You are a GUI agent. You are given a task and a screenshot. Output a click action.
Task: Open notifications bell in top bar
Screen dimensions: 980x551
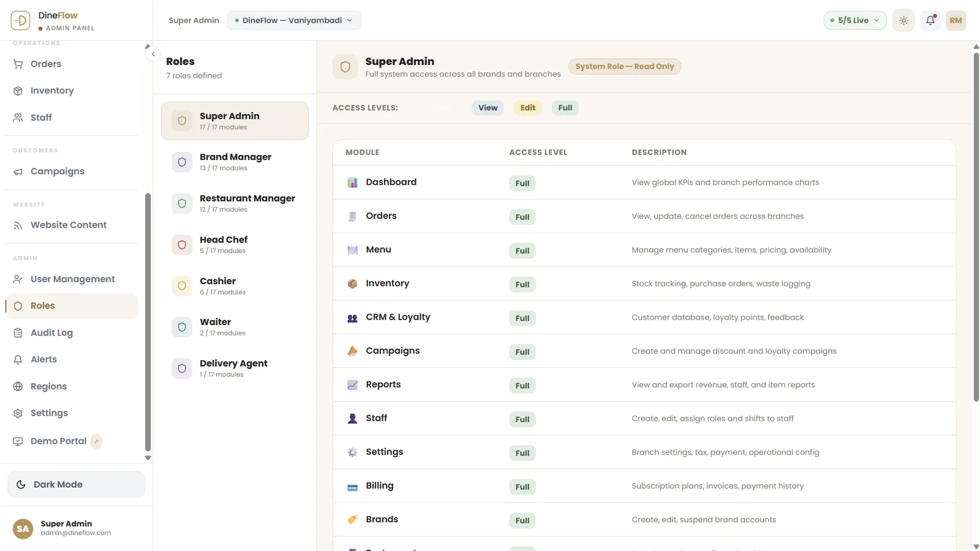(x=930, y=20)
